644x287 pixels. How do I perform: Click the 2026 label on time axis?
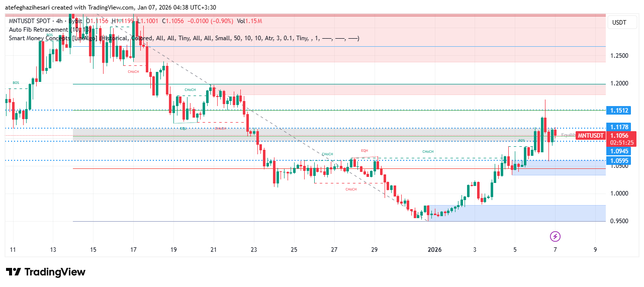[433, 249]
